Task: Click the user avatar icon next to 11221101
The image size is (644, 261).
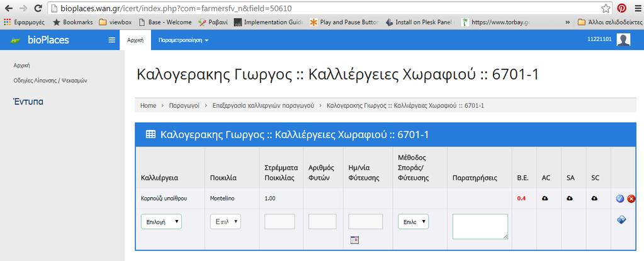Action: tap(623, 40)
